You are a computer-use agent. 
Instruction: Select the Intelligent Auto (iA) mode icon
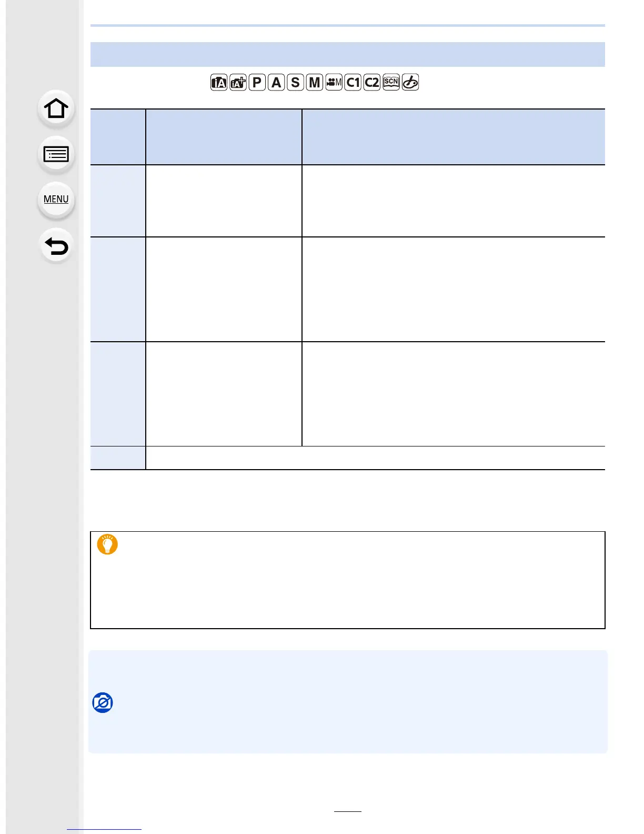click(219, 83)
